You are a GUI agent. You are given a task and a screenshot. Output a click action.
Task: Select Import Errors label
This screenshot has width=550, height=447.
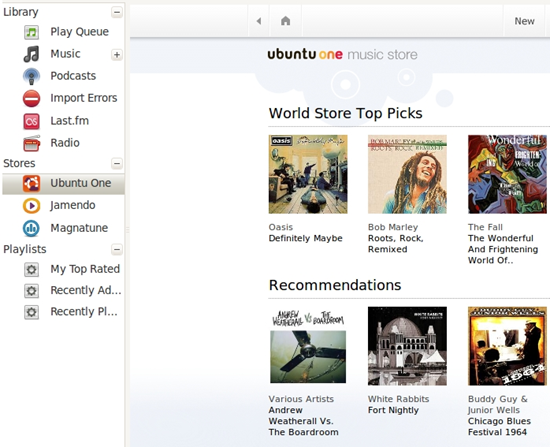tap(84, 98)
